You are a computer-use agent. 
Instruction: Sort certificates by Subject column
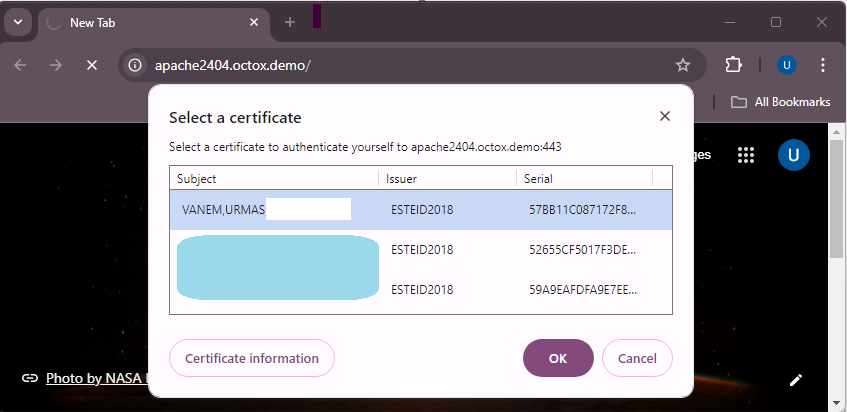tap(274, 179)
